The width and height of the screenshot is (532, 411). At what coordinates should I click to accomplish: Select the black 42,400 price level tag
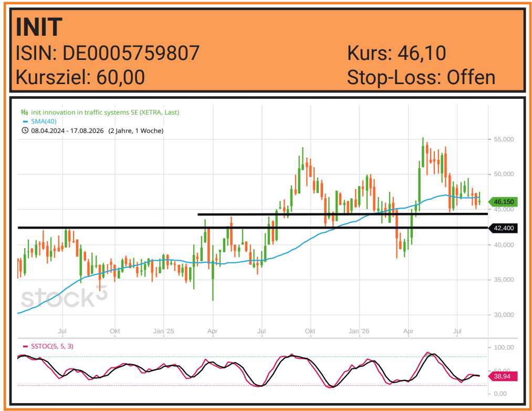click(504, 228)
